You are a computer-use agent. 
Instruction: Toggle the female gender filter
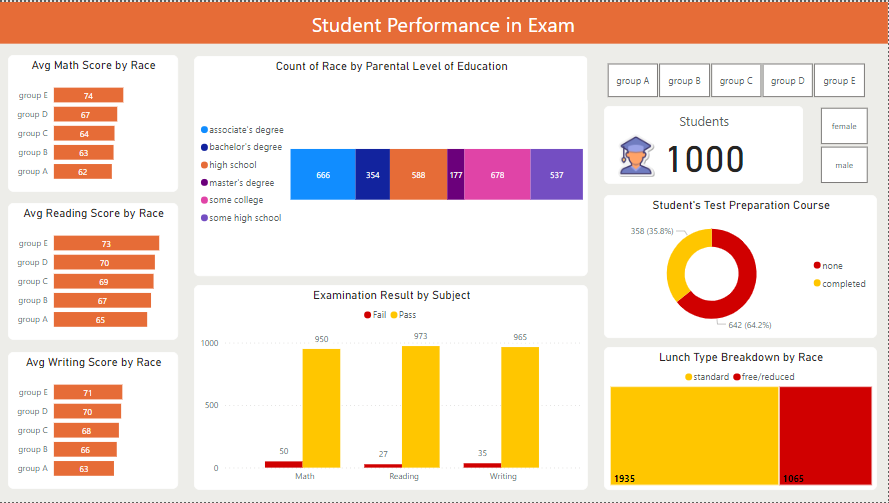click(844, 127)
